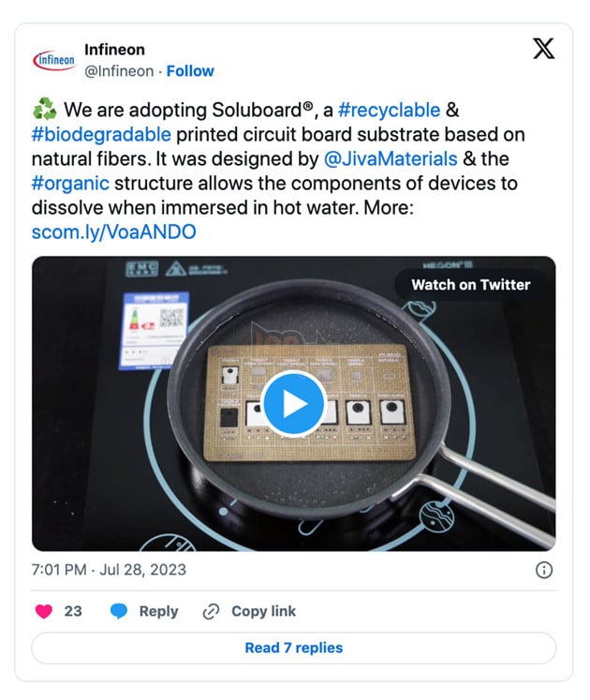Click the tweet timestamp Jul 28, 2023
This screenshot has height=700, width=590.
[x=109, y=570]
